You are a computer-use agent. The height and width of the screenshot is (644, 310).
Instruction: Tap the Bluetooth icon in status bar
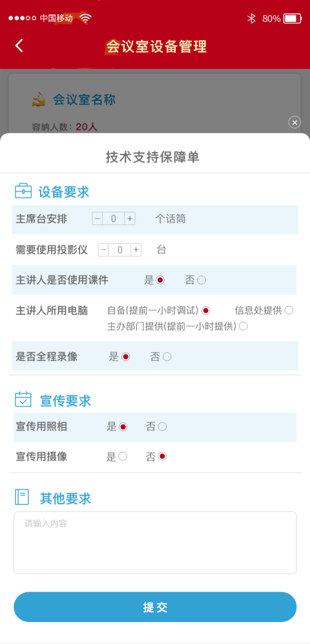click(251, 19)
